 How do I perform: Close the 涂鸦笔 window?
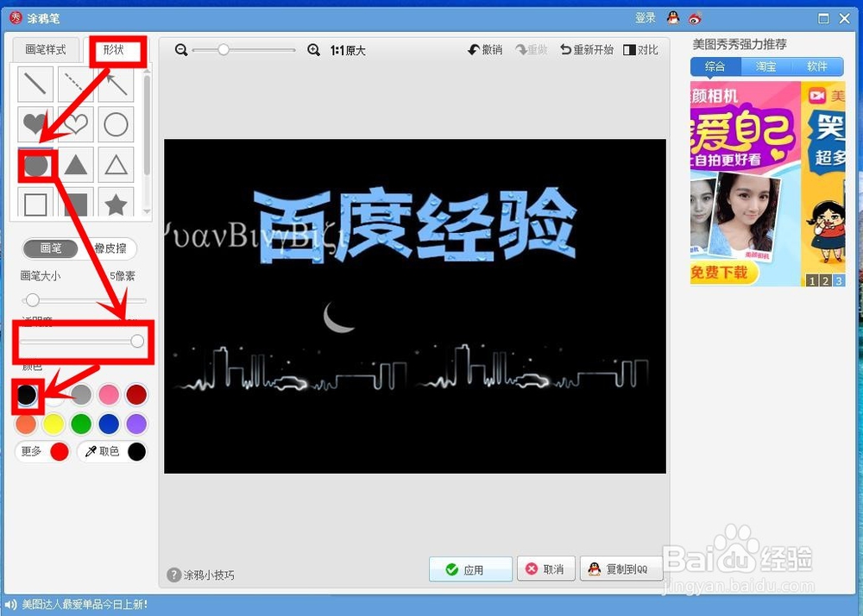pyautogui.click(x=845, y=19)
